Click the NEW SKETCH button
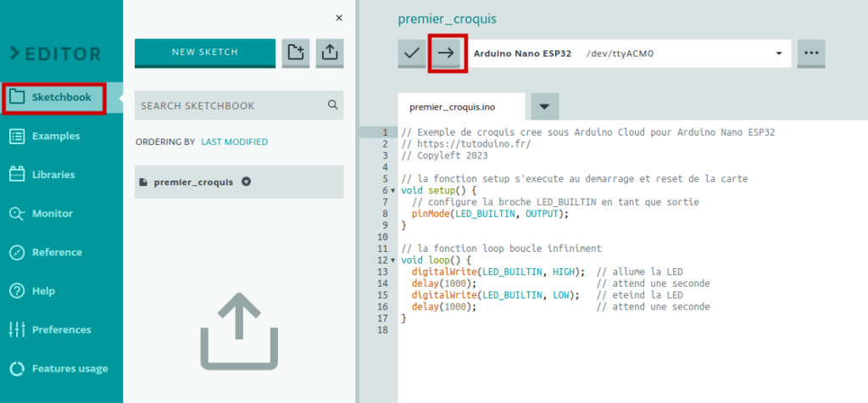 [x=205, y=53]
